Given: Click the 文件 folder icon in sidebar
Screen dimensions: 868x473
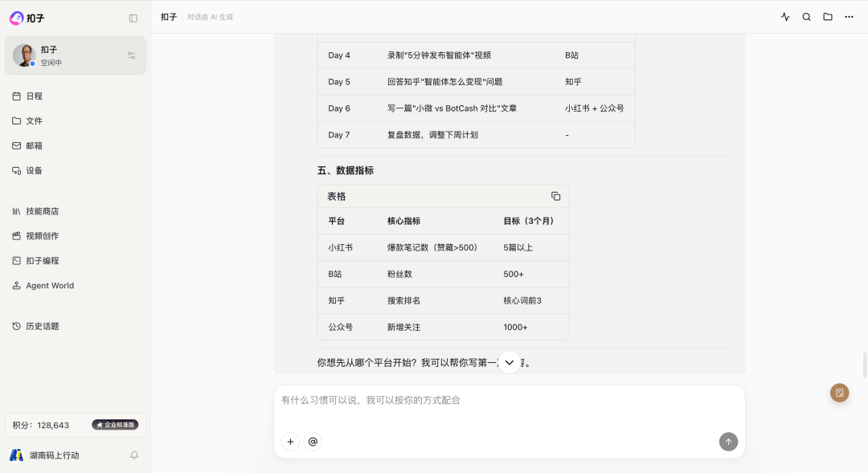Looking at the screenshot, I should click(17, 121).
